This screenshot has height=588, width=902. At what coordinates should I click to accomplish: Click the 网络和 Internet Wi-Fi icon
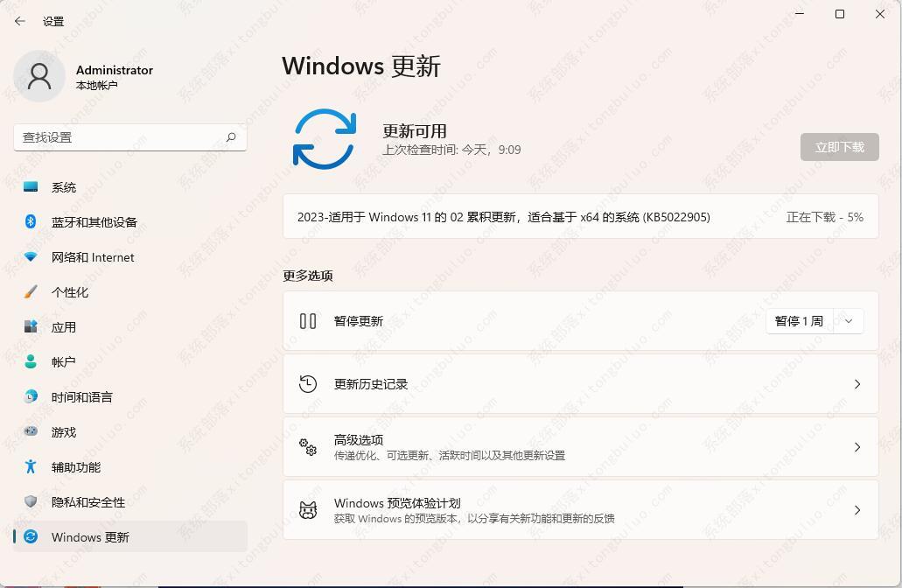tap(31, 257)
